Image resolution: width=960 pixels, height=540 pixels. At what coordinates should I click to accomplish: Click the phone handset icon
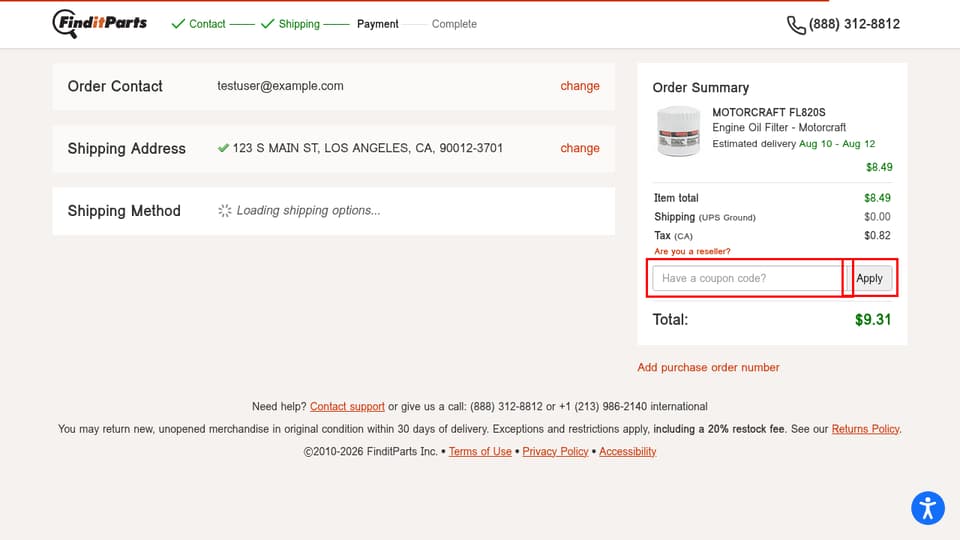click(x=796, y=24)
